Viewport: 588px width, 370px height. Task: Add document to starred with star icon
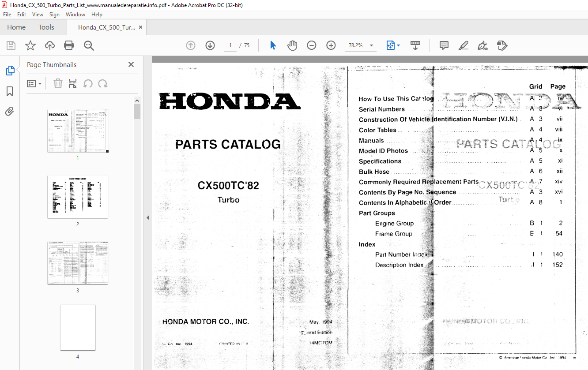[x=30, y=45]
